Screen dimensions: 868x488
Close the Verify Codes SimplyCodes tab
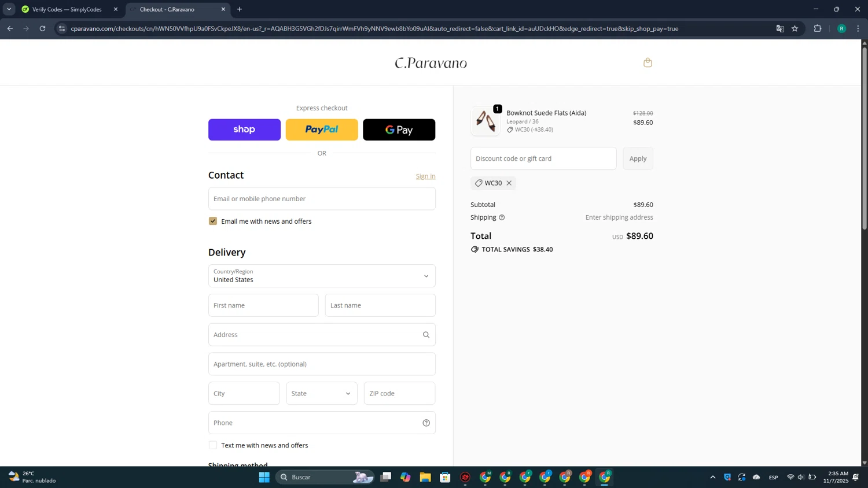click(x=116, y=9)
